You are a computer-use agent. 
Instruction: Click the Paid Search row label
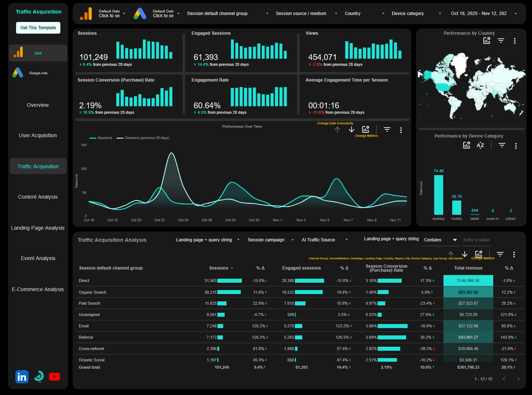89,303
